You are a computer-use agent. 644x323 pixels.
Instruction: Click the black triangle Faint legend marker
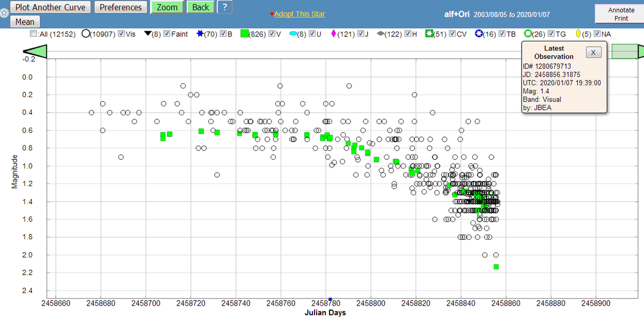click(x=148, y=34)
